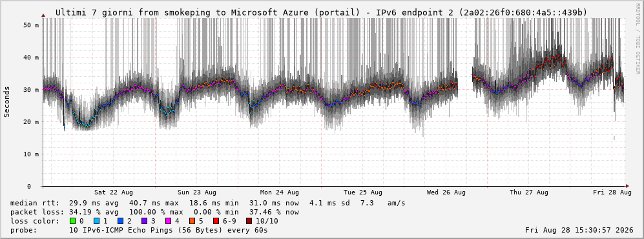Click the '31.0 ms now' median rtt value
Screen dimensions: 644x239
coord(274,203)
